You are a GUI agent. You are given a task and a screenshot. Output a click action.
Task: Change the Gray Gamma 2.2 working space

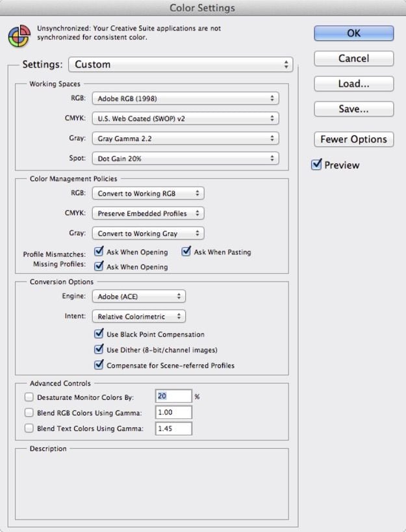click(184, 139)
